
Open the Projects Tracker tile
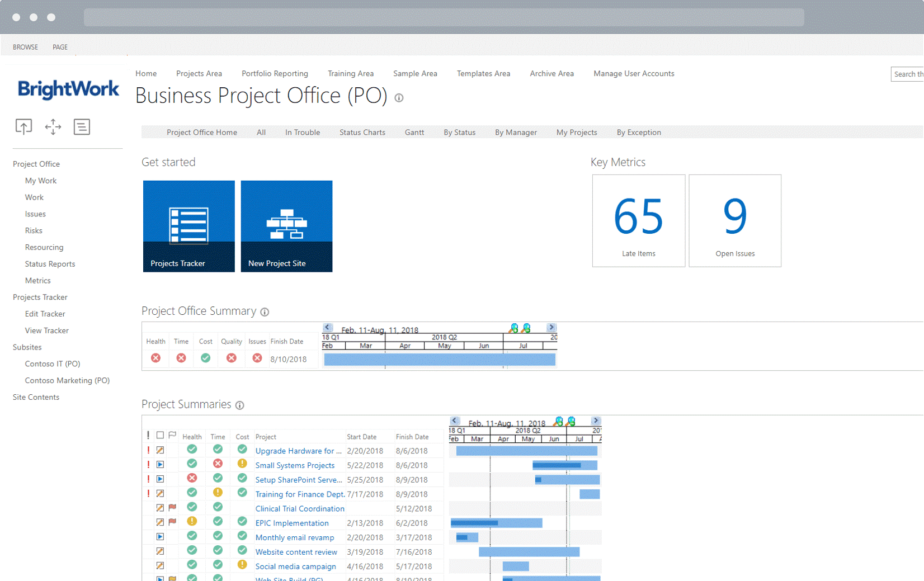pos(189,226)
